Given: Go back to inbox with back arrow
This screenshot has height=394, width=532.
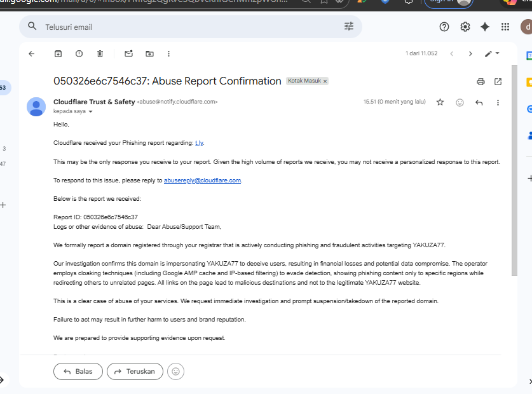Looking at the screenshot, I should coord(32,53).
